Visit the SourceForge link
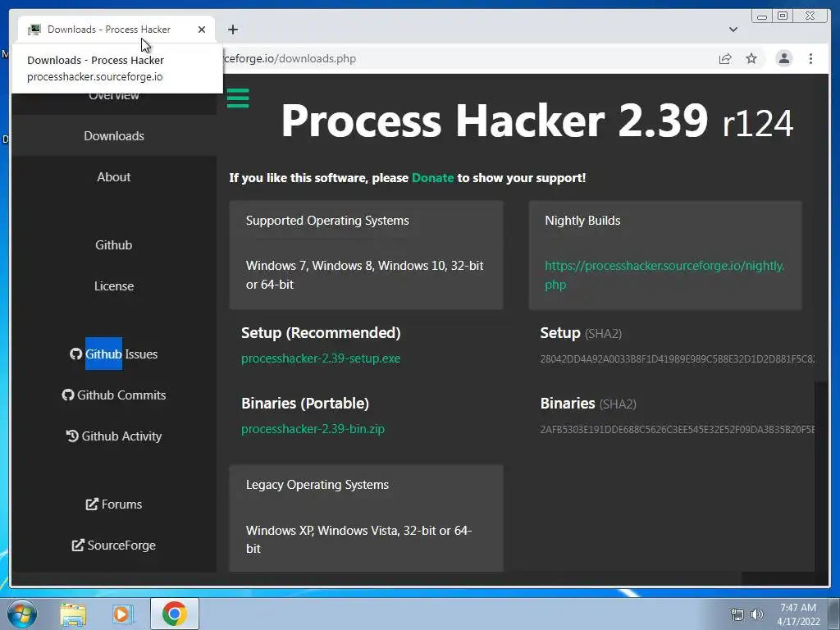 point(114,545)
